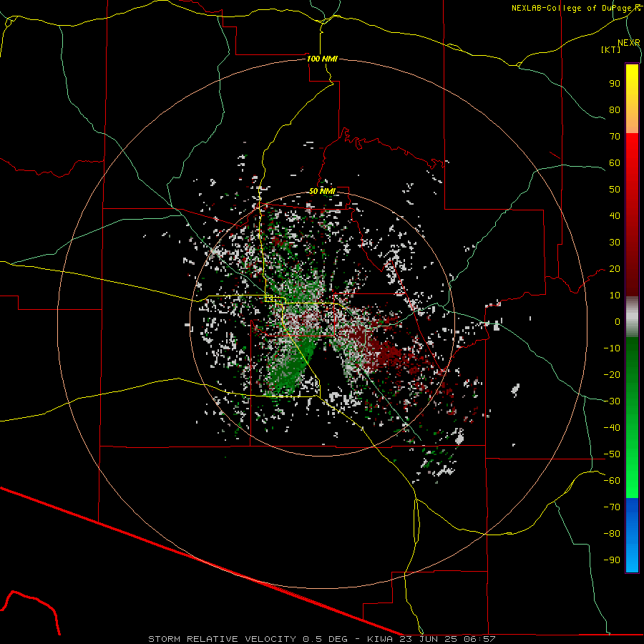Click the -20 label on the velocity scale
This screenshot has height=644, width=644.
tap(612, 375)
